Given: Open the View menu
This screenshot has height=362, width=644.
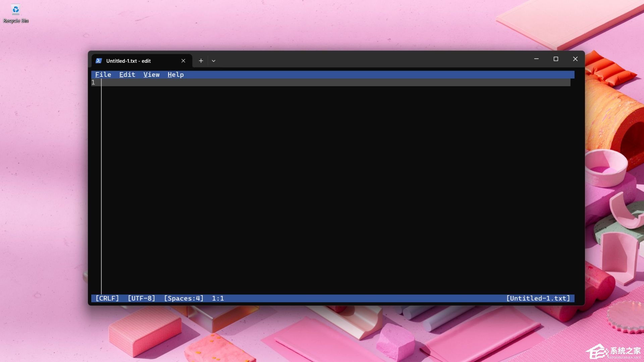Looking at the screenshot, I should coord(151,74).
